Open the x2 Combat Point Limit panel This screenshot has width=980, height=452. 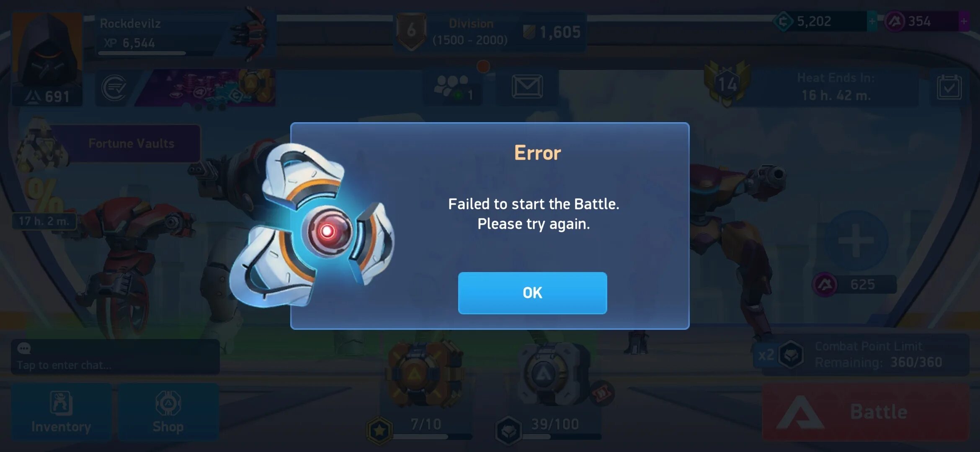pyautogui.click(x=861, y=354)
